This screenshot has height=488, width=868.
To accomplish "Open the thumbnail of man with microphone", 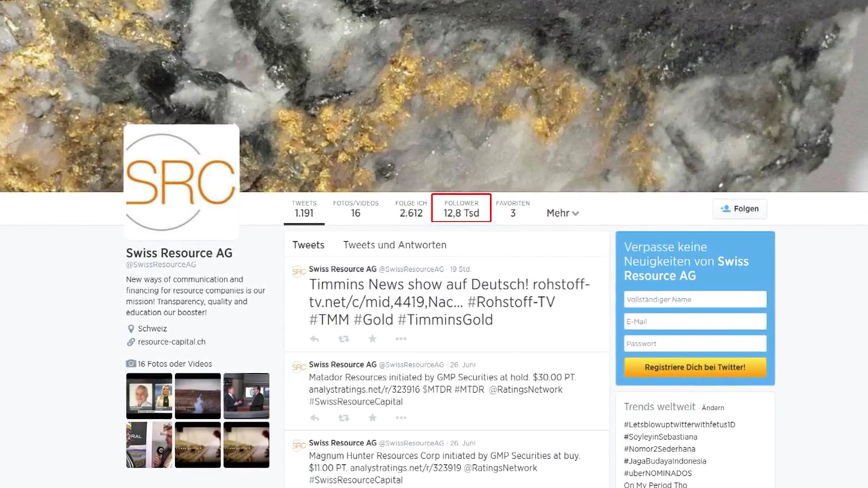I will [x=149, y=445].
